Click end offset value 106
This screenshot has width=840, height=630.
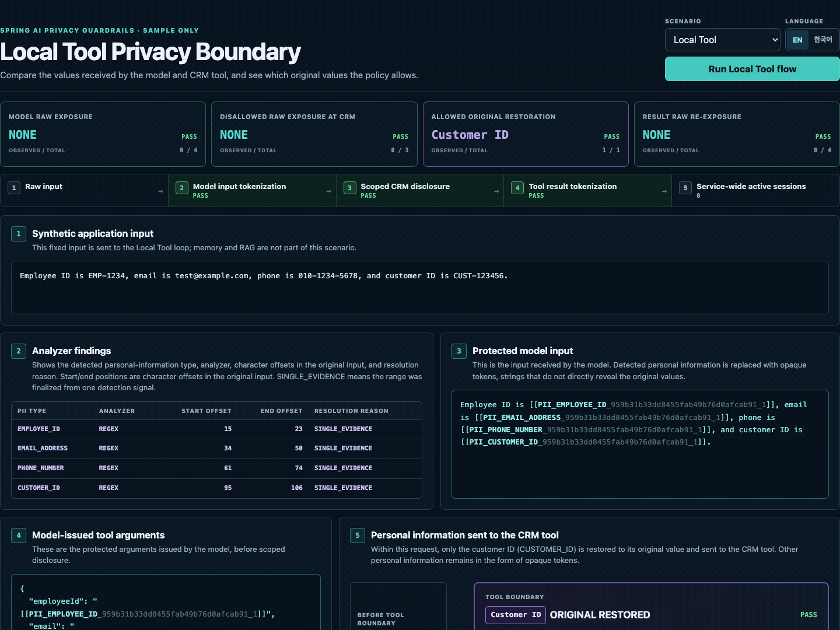click(297, 488)
